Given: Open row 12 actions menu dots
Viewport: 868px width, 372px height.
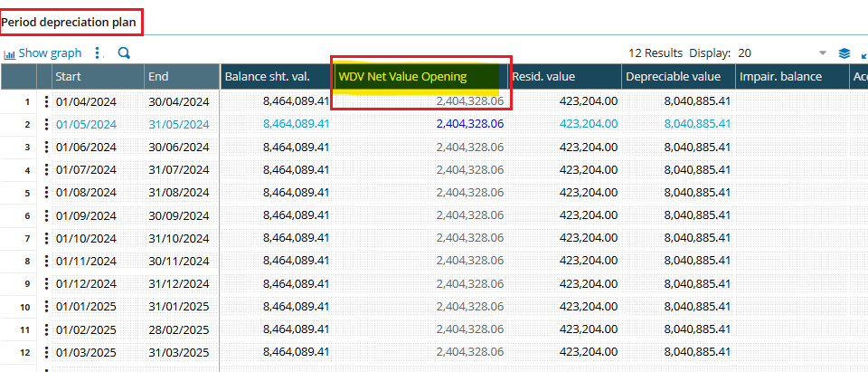Looking at the screenshot, I should tap(46, 352).
